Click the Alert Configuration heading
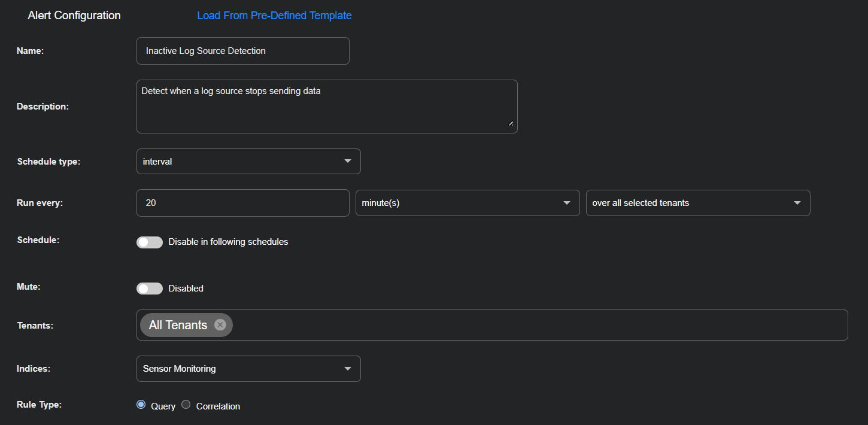868x425 pixels. pyautogui.click(x=74, y=15)
